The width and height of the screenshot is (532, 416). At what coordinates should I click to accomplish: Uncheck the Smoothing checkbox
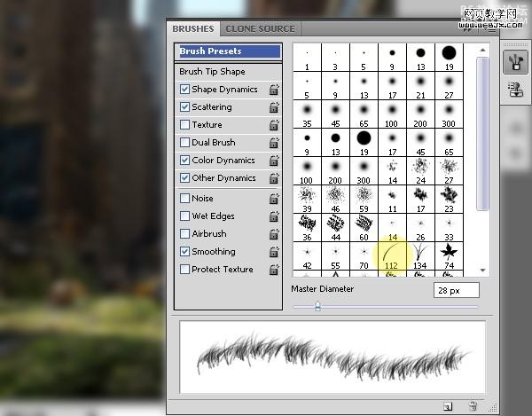pyautogui.click(x=184, y=251)
